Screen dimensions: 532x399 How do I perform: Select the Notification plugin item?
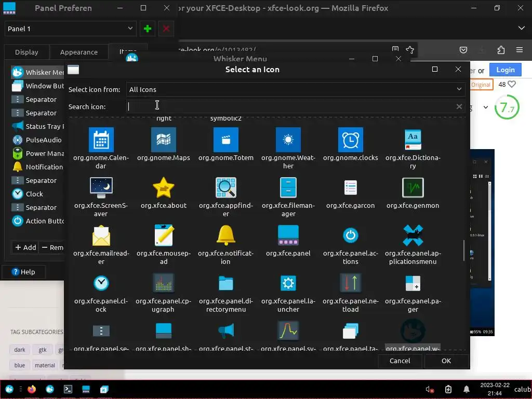pos(37,167)
